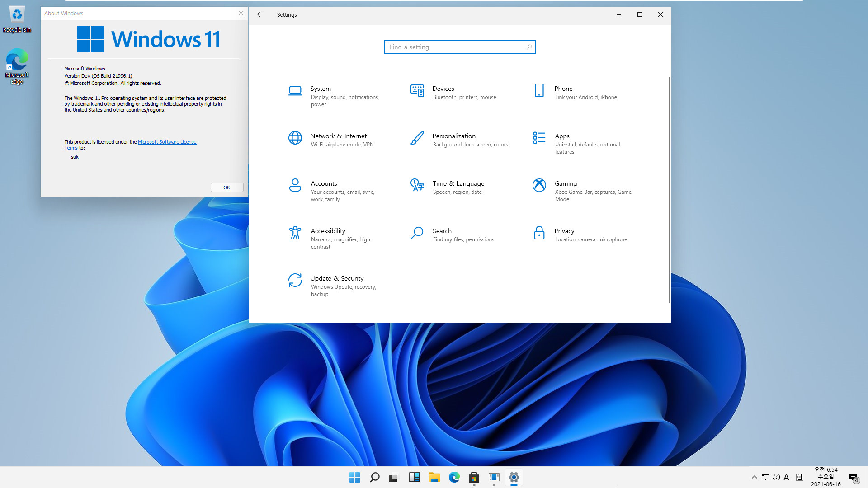Open volume control tray icon
868x488 pixels.
[776, 477]
